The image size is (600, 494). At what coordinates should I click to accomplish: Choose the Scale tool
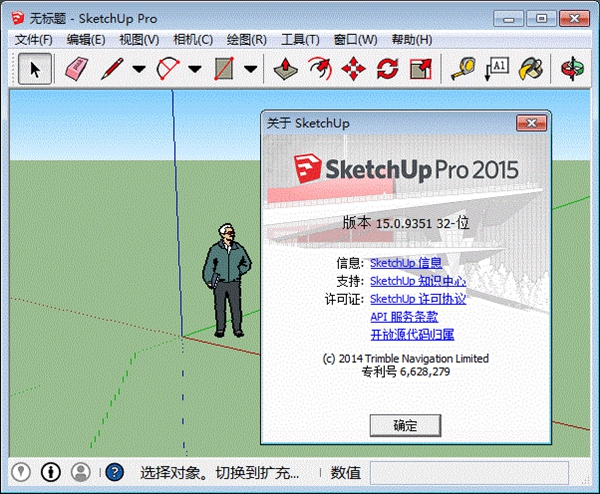(421, 68)
